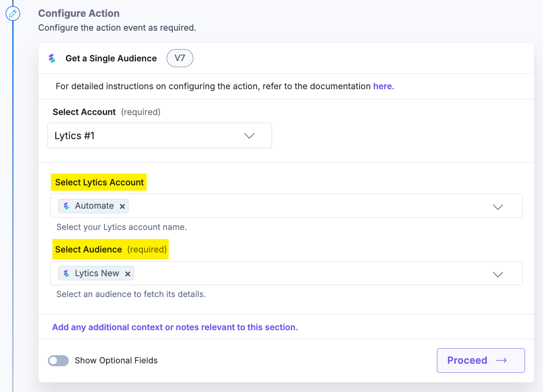The image size is (543, 392).
Task: Click the 'Lytics New' chip text
Action: click(97, 273)
